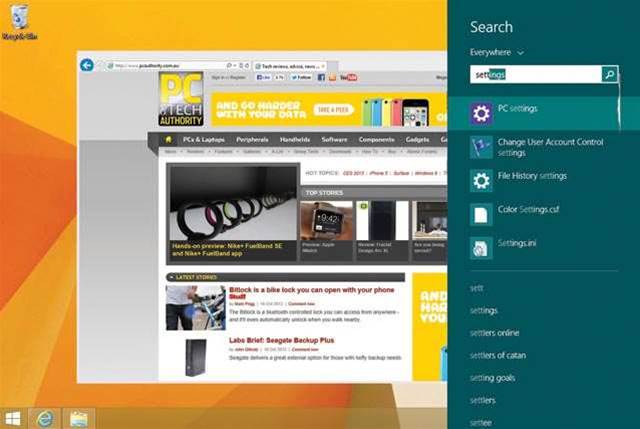Viewport: 640px width, 429px height.
Task: Open Labs Brief: Seagate Backup Plus link
Action: pos(281,340)
